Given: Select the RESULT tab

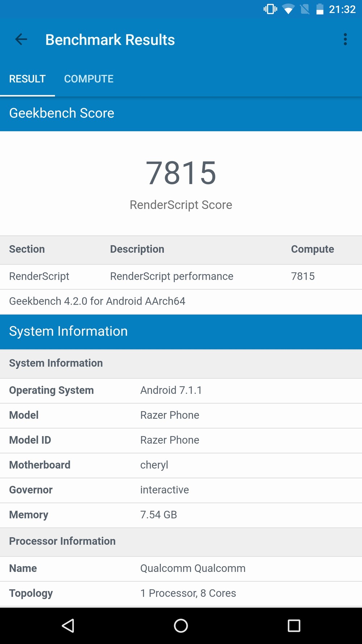Looking at the screenshot, I should pos(28,79).
